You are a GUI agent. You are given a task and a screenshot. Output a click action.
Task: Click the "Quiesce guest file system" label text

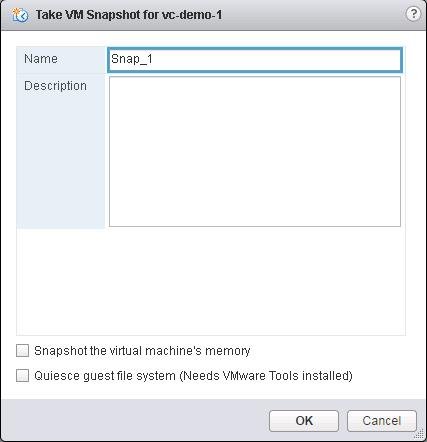105,376
